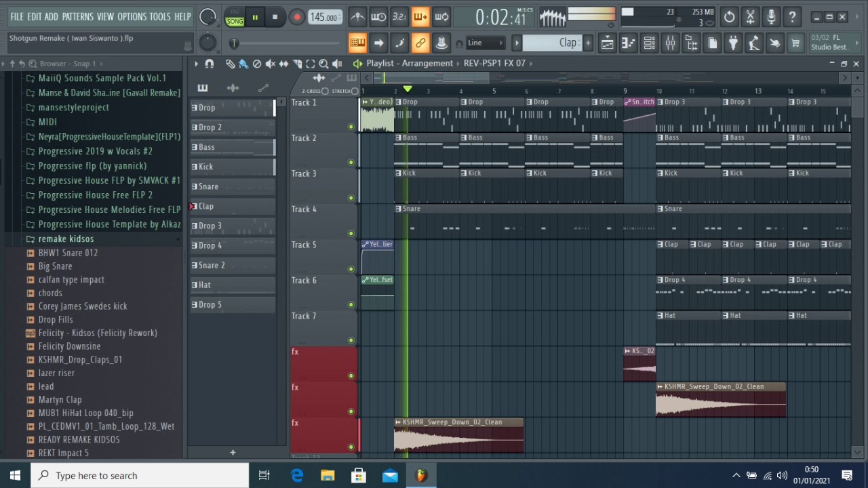The image size is (868, 488).
Task: Open the OPTIONS menu
Action: point(132,16)
